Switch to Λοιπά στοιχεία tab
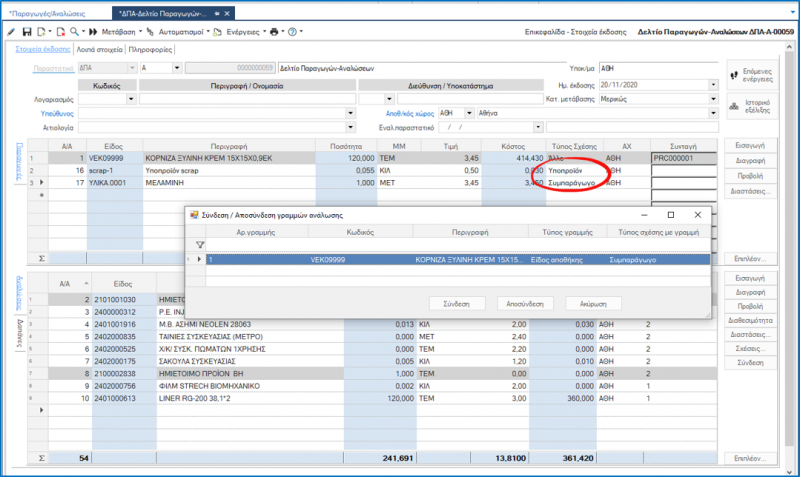 point(99,49)
